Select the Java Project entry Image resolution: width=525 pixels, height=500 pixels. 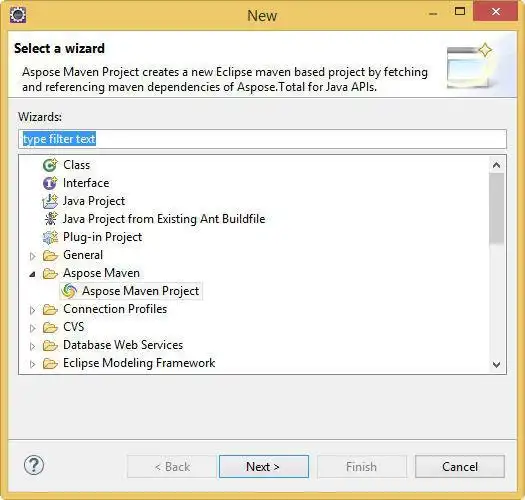94,201
